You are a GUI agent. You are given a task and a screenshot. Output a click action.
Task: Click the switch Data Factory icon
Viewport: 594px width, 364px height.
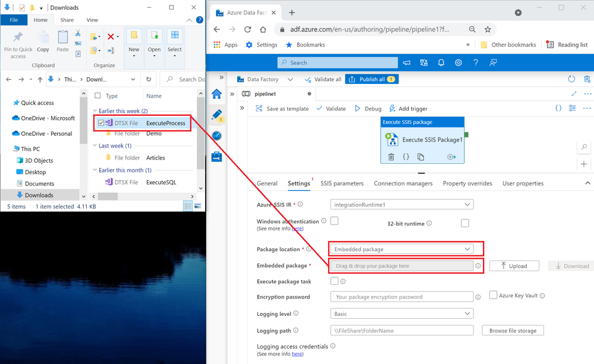424,62
